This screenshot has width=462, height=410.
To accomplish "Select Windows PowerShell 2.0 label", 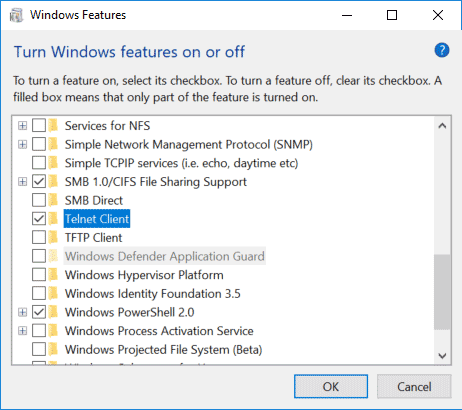I will (129, 312).
